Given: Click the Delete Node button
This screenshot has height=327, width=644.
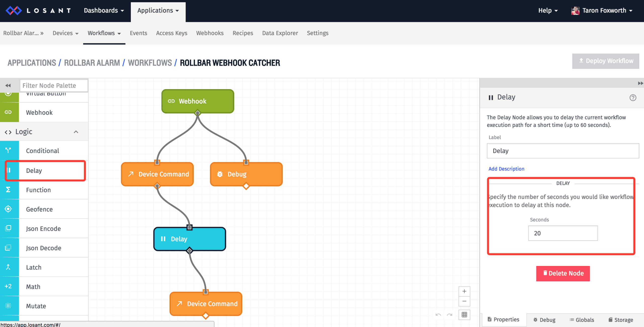Looking at the screenshot, I should point(563,273).
